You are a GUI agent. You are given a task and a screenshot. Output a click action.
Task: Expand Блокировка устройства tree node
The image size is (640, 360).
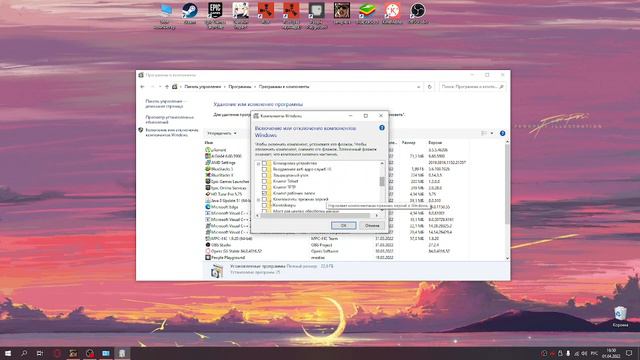258,163
